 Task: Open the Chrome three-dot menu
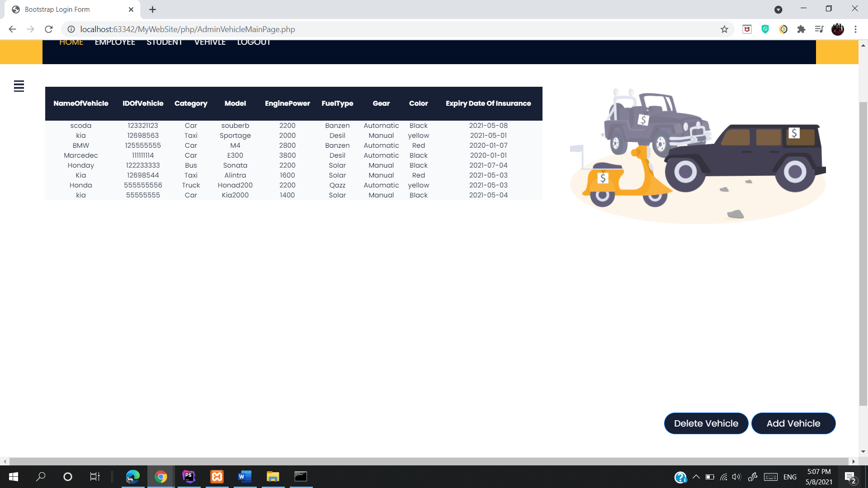click(x=855, y=29)
